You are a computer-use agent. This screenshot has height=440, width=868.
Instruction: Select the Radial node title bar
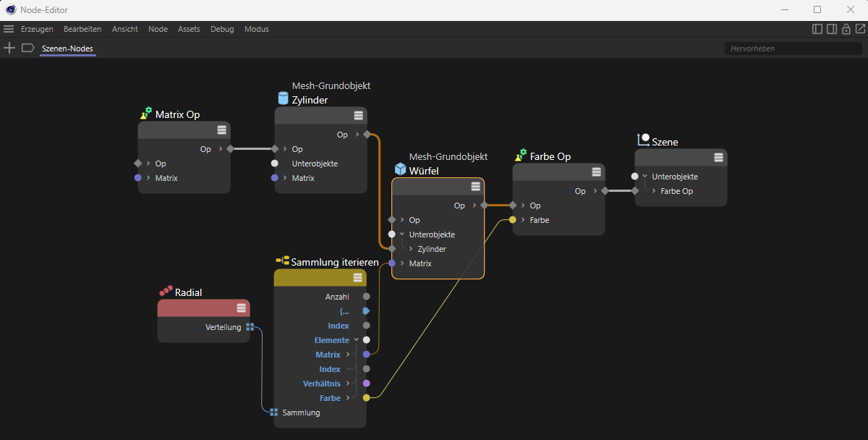point(204,308)
